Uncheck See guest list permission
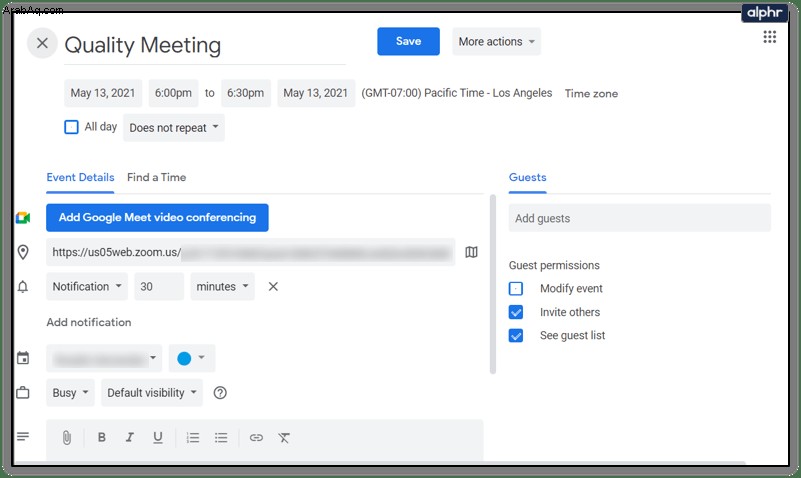The width and height of the screenshot is (801, 478). click(x=516, y=336)
